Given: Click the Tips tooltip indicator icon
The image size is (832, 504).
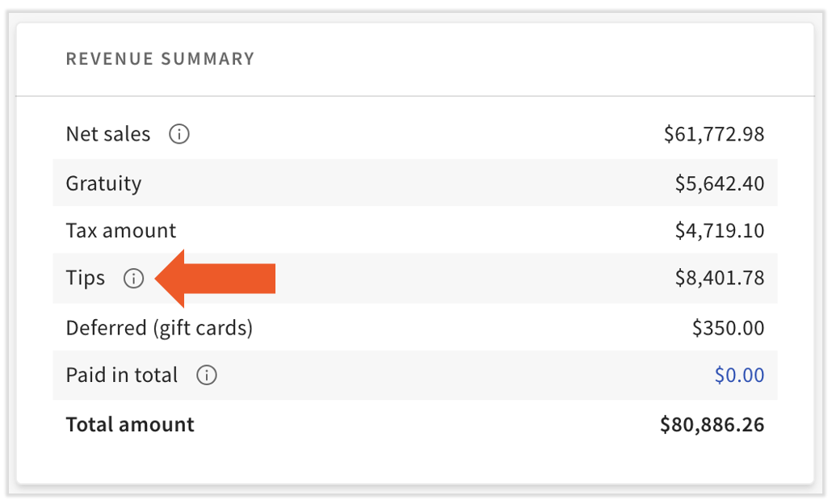Looking at the screenshot, I should tap(133, 278).
